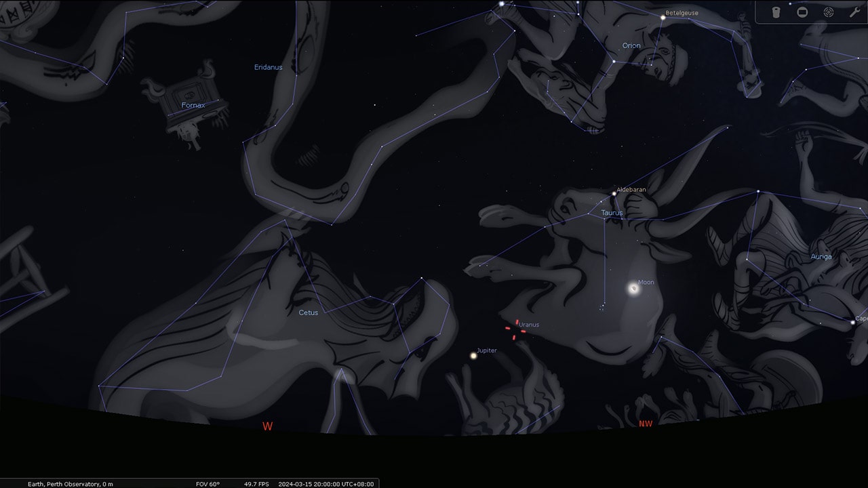The image size is (868, 488).
Task: Select the planet Jupiter dot
Action: (473, 355)
